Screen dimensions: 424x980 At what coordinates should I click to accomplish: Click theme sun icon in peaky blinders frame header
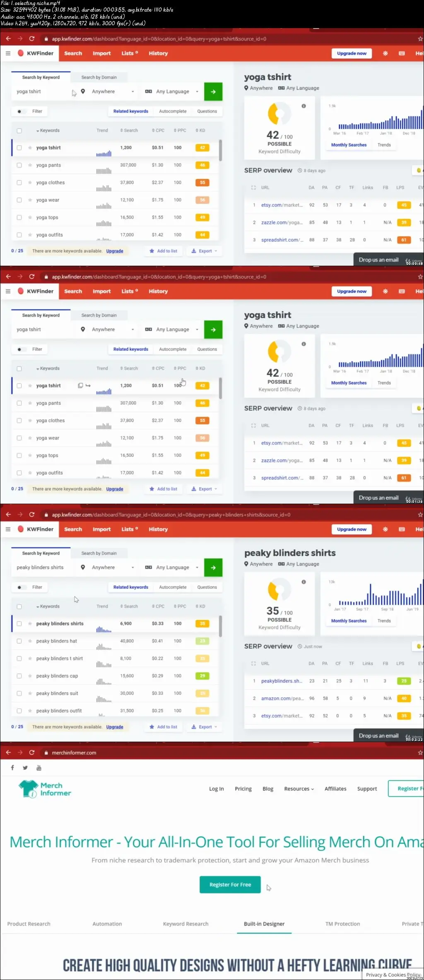pyautogui.click(x=385, y=529)
